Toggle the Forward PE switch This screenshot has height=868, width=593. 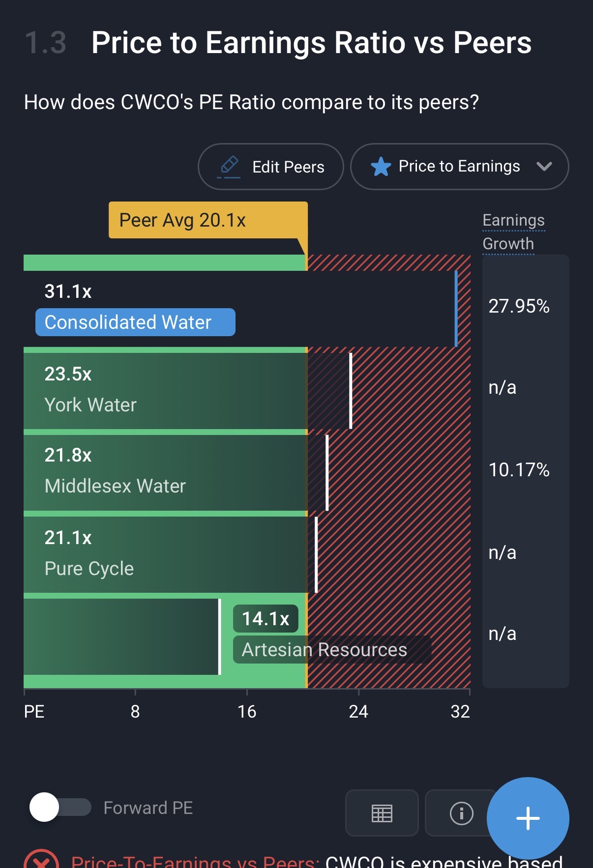click(x=60, y=808)
